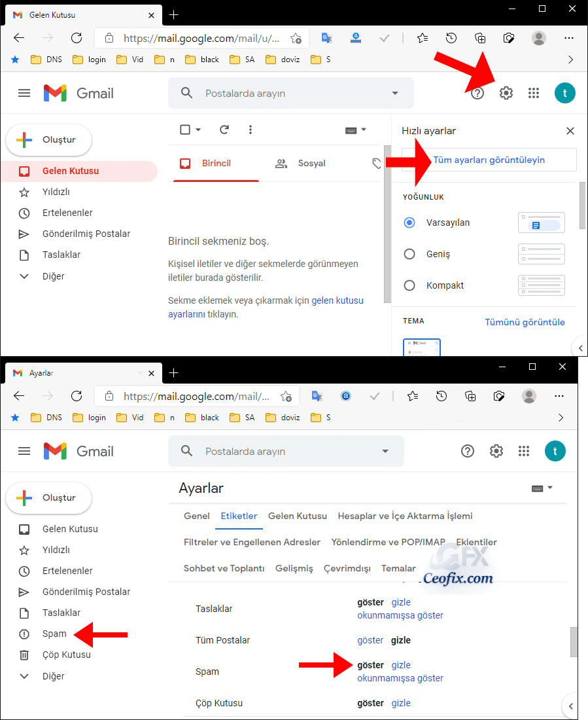Click Oluştur button in Gelen Kutusu window
The image size is (588, 720).
[48, 139]
